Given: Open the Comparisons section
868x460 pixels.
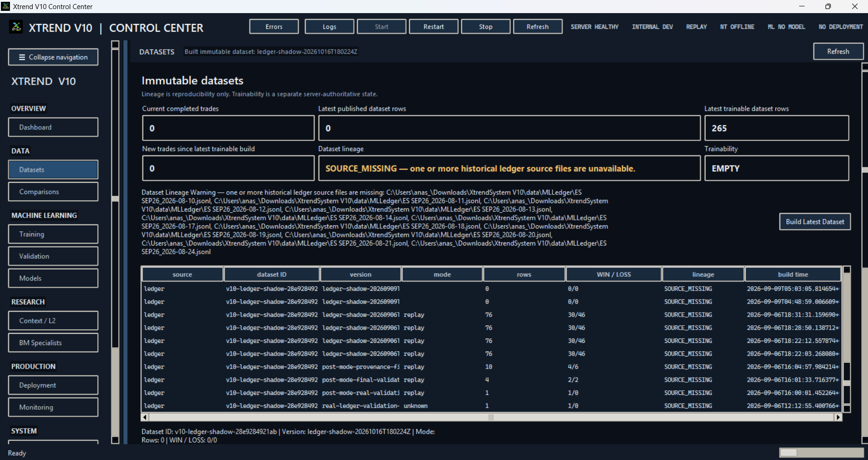Looking at the screenshot, I should click(53, 192).
